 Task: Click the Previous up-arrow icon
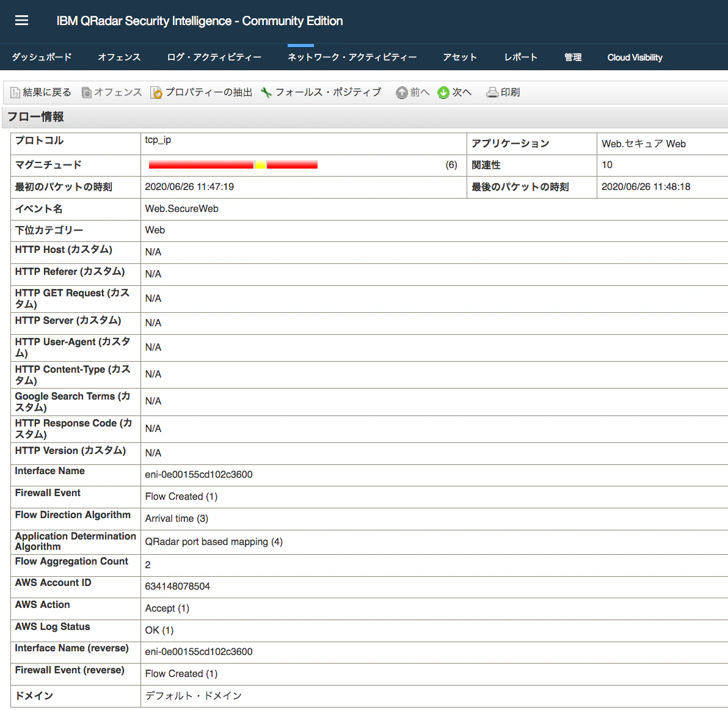pyautogui.click(x=402, y=92)
